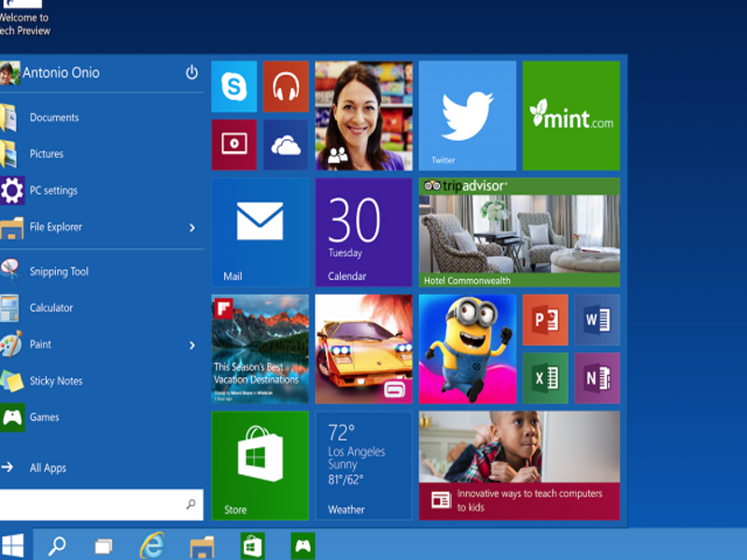Open the Minion game tile
This screenshot has width=747, height=560.
pyautogui.click(x=468, y=349)
